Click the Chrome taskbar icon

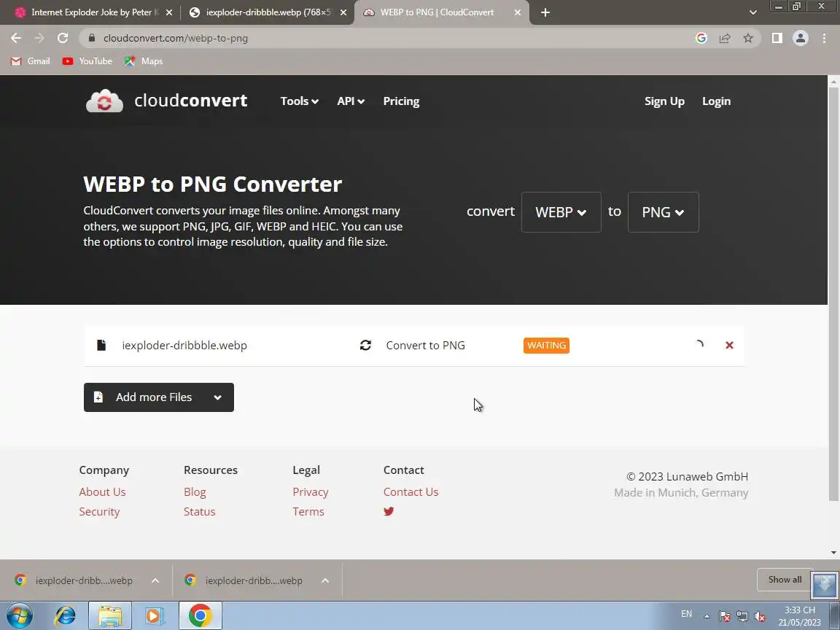(x=200, y=615)
